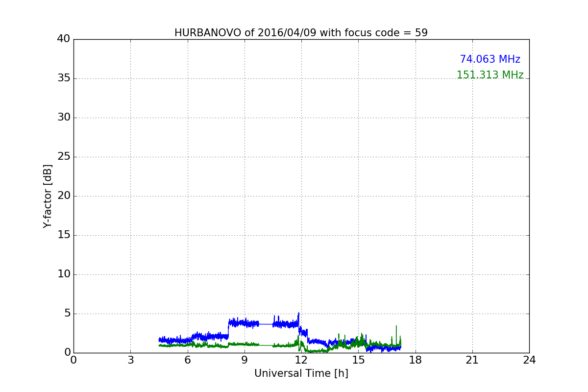Select the green 151.313 MHz legend label
The image size is (588, 392).
coord(490,75)
